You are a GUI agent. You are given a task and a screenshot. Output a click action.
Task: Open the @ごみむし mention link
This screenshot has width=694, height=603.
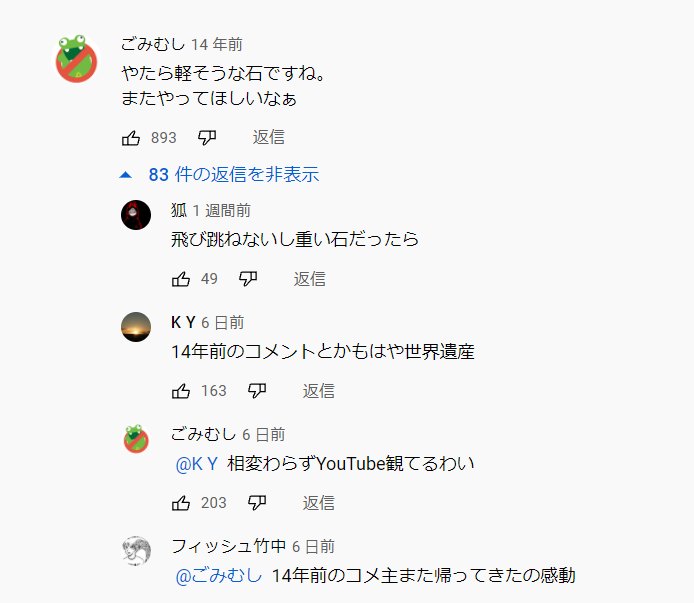(219, 576)
